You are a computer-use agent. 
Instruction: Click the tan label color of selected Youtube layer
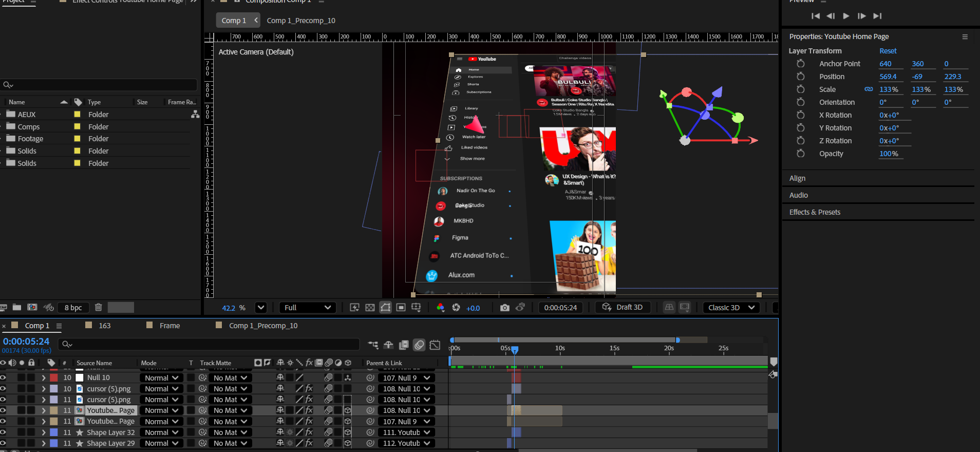click(x=53, y=410)
